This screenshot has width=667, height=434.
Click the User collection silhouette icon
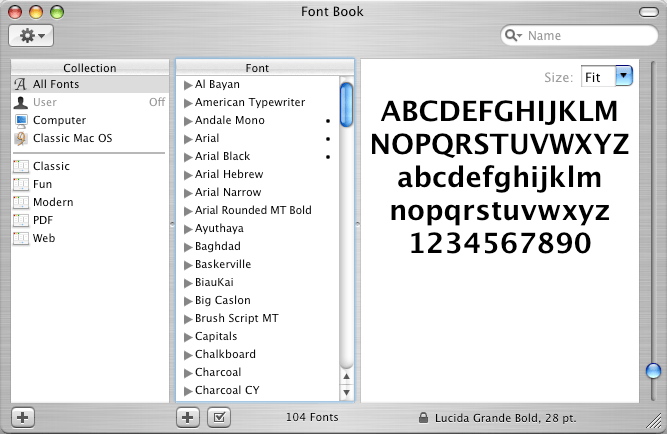[20, 102]
